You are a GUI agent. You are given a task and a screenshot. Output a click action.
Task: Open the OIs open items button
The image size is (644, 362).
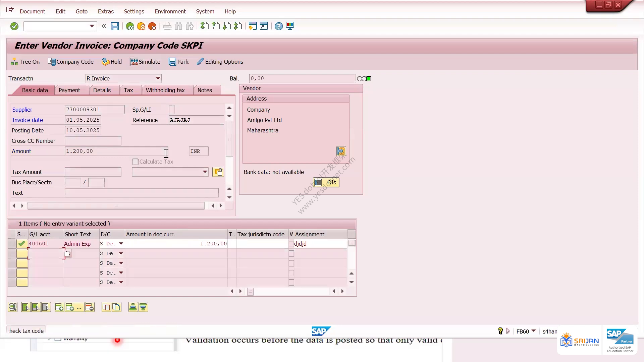326,182
